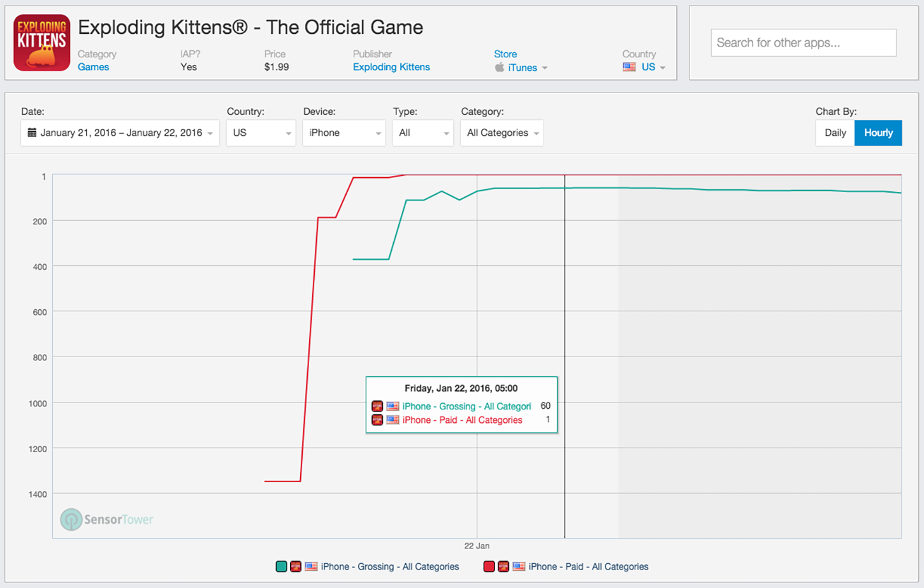Click US flag in tooltip Grossing row
Image resolution: width=924 pixels, height=588 pixels.
393,406
